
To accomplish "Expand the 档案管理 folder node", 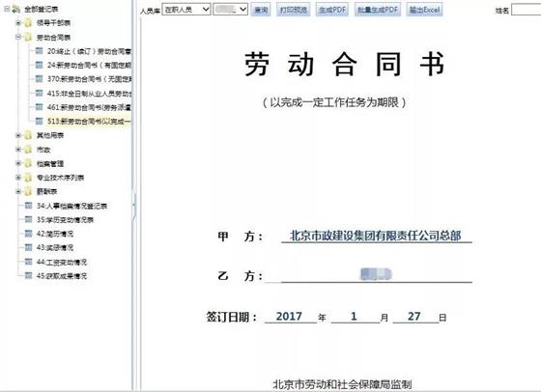I will (18, 163).
